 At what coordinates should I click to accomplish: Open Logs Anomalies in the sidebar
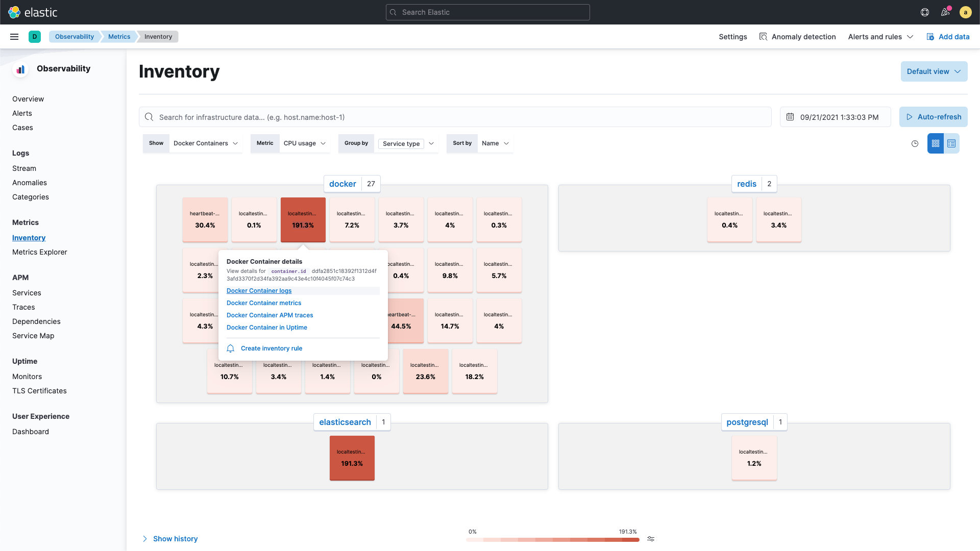(x=30, y=183)
